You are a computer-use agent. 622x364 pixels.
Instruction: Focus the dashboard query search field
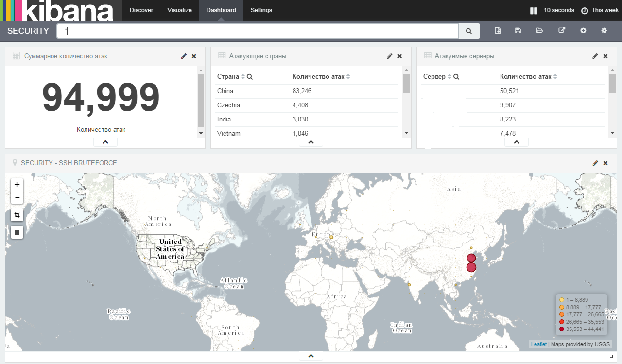(x=258, y=31)
